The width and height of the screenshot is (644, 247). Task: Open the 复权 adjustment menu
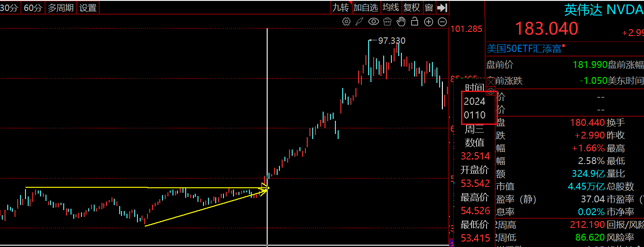pos(411,8)
